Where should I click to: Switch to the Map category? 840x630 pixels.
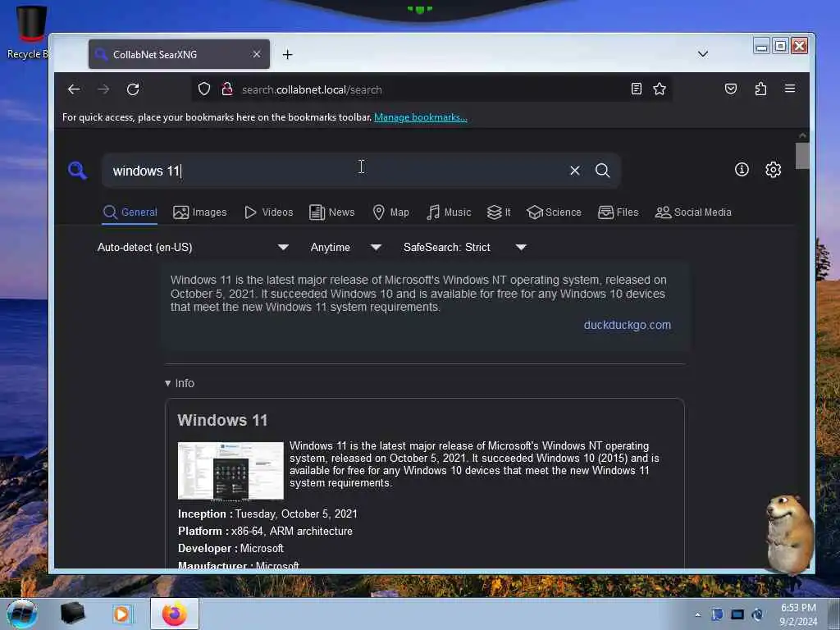point(391,212)
